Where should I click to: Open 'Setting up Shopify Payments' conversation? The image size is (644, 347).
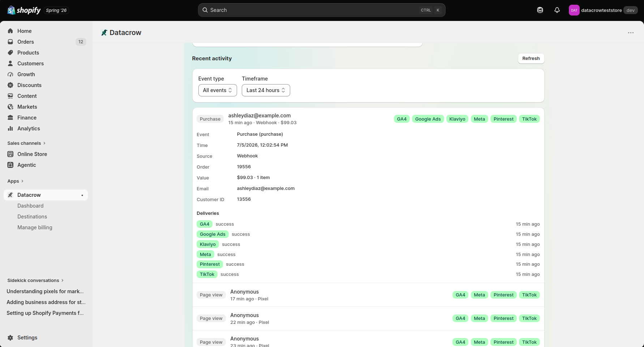click(45, 313)
